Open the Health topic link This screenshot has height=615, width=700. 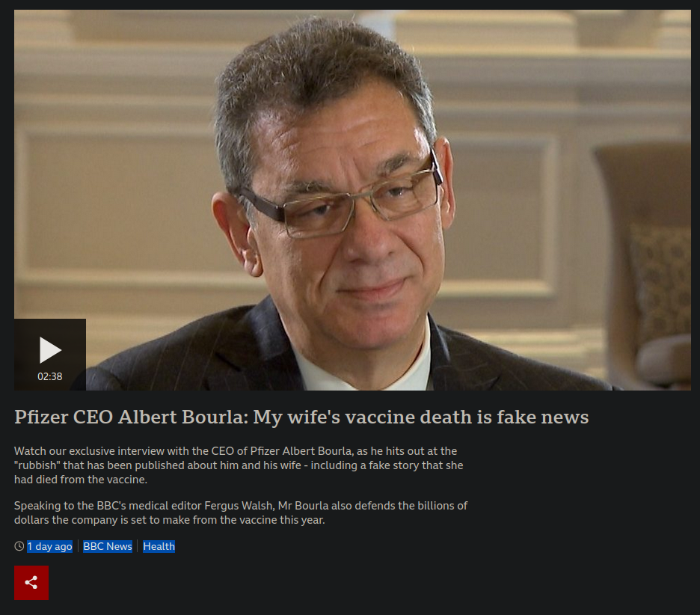click(x=159, y=546)
